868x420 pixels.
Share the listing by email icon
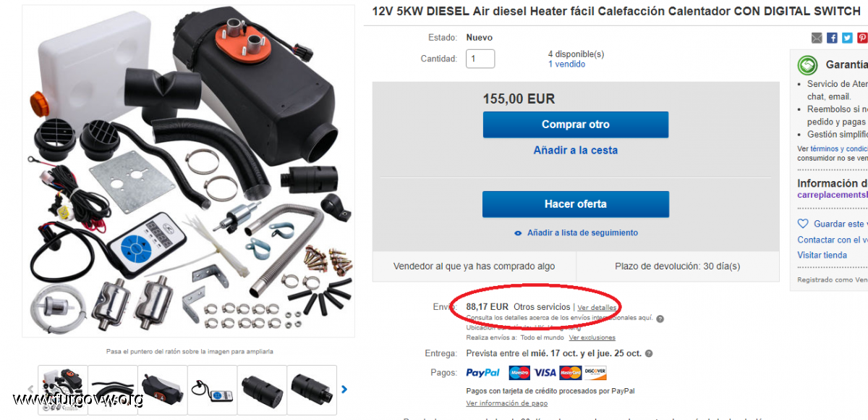(817, 38)
